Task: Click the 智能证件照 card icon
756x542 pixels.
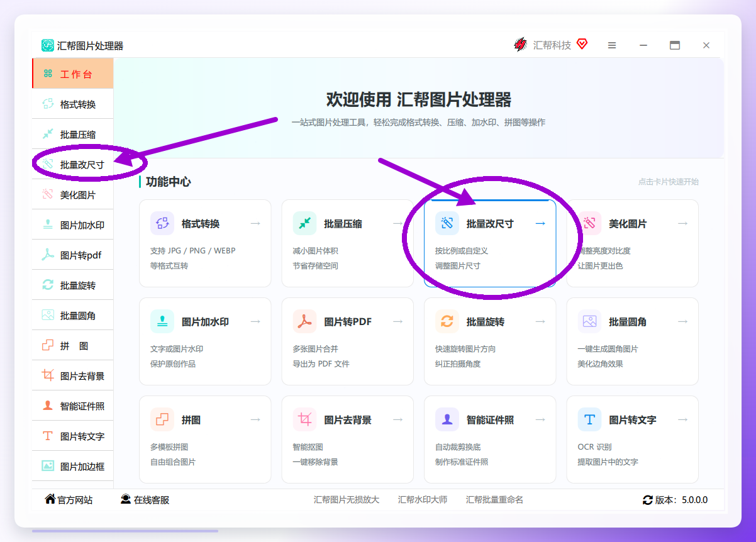Action: pos(447,419)
